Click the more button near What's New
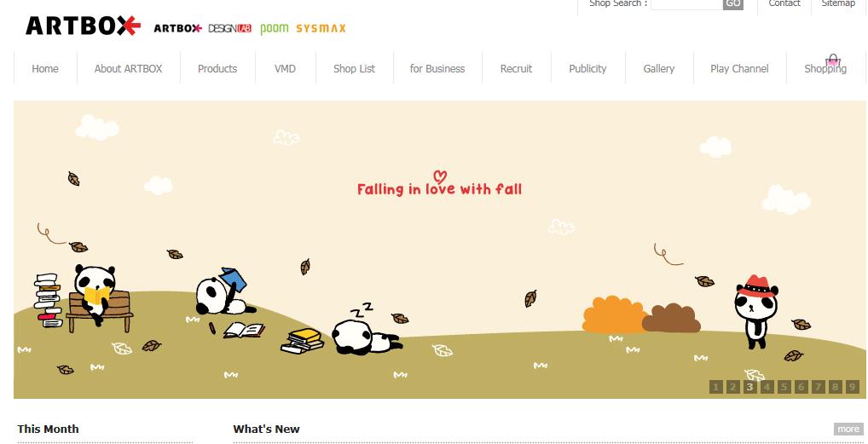This screenshot has height=444, width=868. click(848, 429)
